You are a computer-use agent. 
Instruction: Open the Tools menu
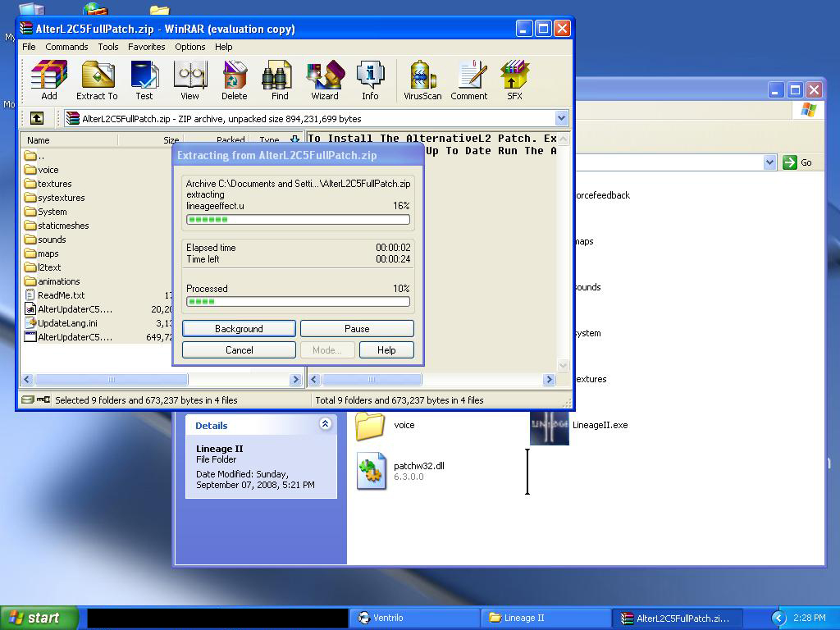(x=108, y=47)
